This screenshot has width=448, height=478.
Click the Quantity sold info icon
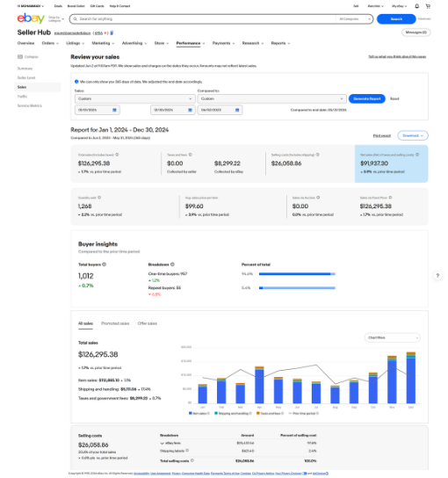[99, 198]
